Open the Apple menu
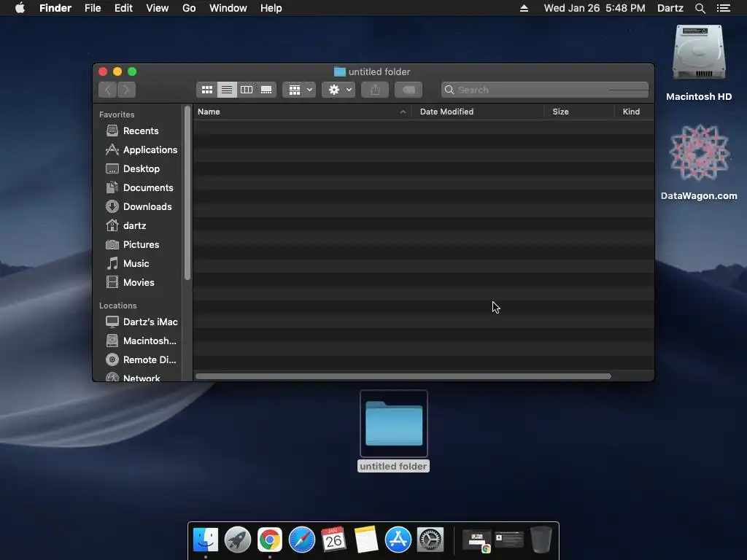The image size is (747, 560). [20, 8]
